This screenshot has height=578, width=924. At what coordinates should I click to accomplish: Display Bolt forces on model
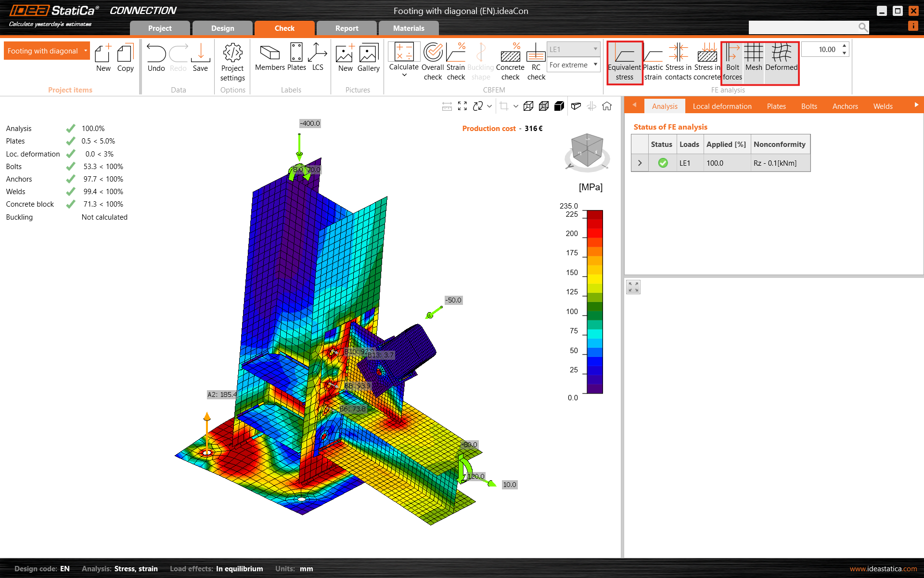click(x=731, y=63)
